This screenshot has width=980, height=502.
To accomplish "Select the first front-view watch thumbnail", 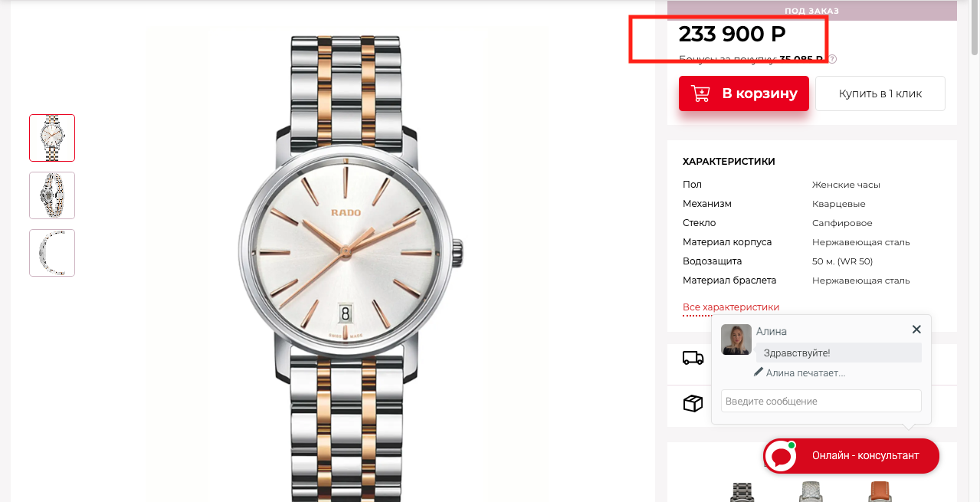I will 52,138.
